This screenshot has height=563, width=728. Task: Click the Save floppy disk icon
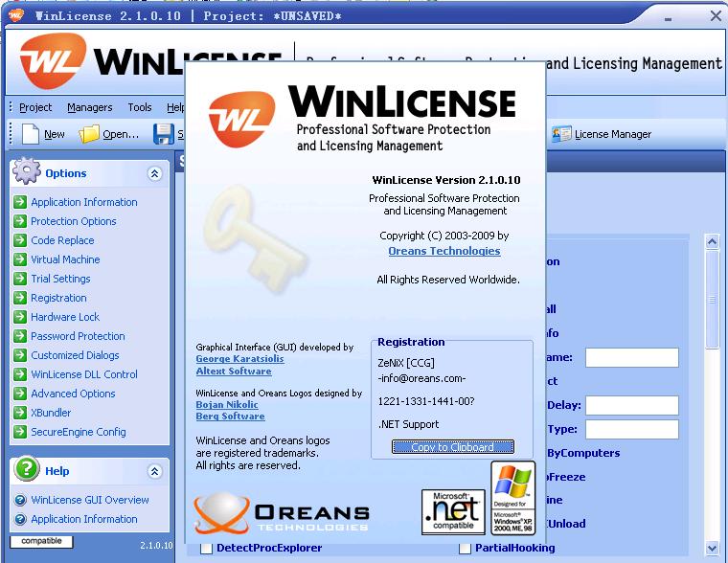(164, 134)
